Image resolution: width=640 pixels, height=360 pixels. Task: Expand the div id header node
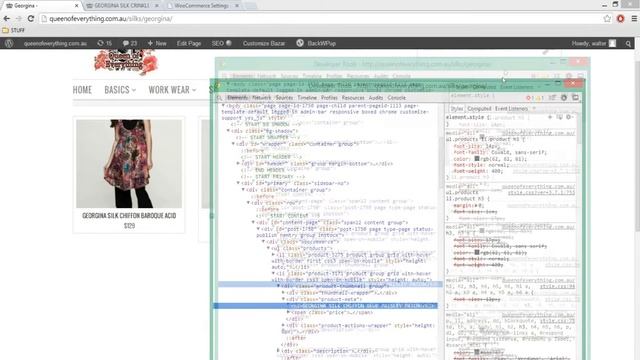point(238,164)
